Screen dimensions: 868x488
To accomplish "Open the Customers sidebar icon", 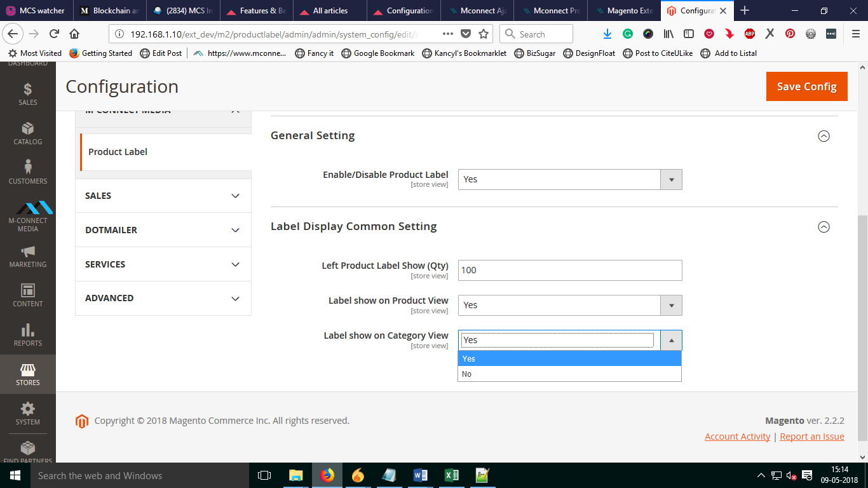I will pyautogui.click(x=27, y=172).
